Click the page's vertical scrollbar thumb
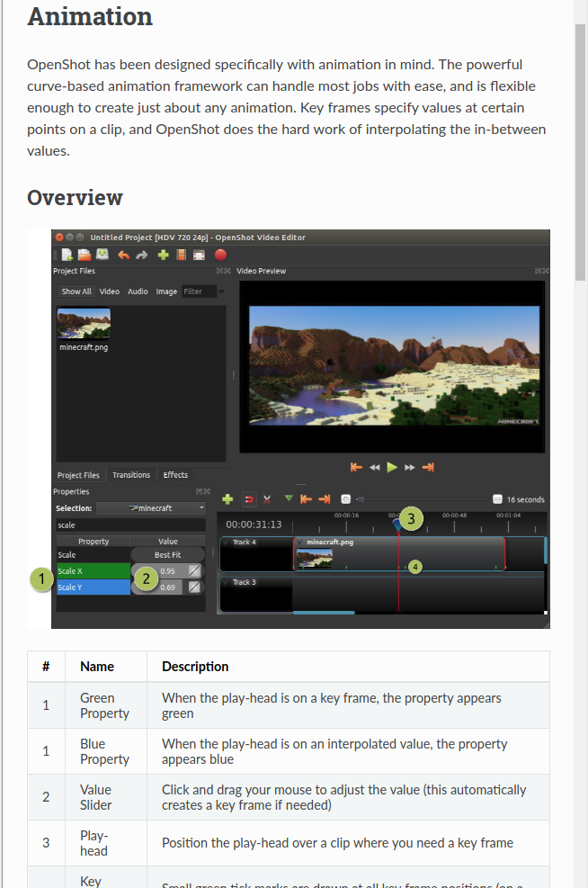Image resolution: width=588 pixels, height=888 pixels. [580, 152]
